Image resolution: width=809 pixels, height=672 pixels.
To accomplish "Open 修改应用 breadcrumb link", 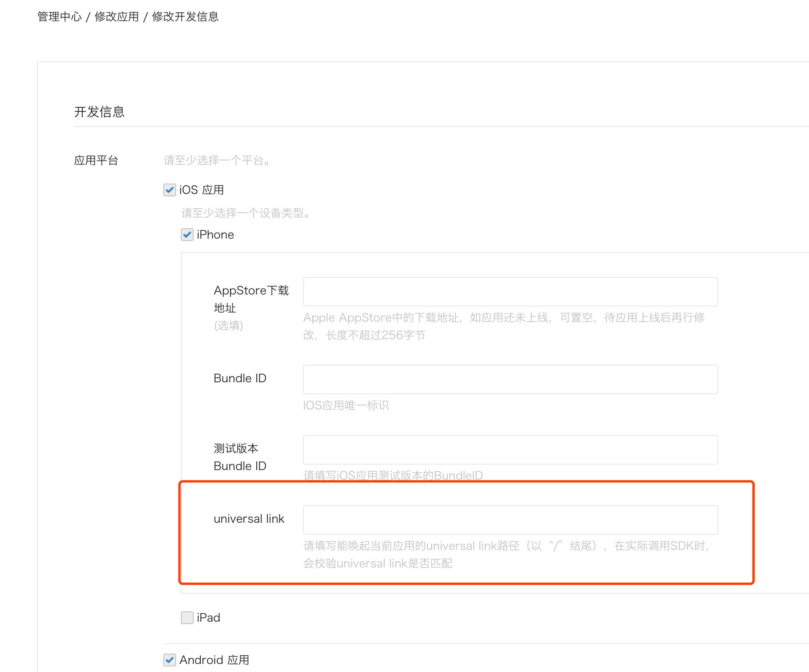I will (x=117, y=17).
